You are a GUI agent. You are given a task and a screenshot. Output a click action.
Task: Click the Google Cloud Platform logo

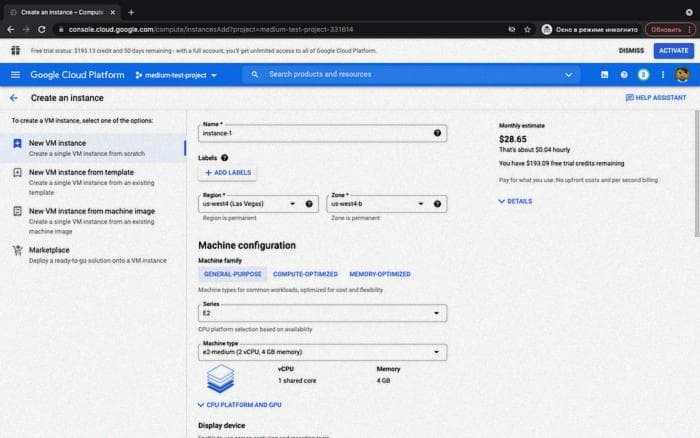(x=77, y=75)
